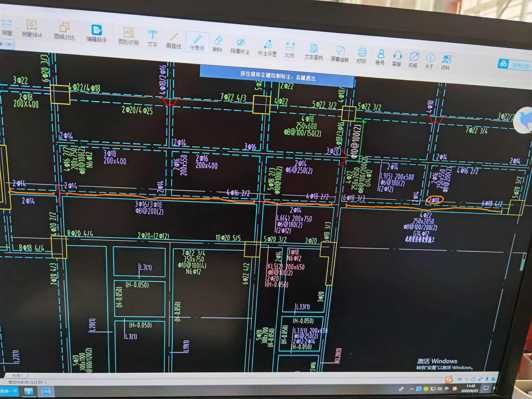Open the taskbar people icon
Viewport: 532px width, 399px height.
(x=401, y=389)
